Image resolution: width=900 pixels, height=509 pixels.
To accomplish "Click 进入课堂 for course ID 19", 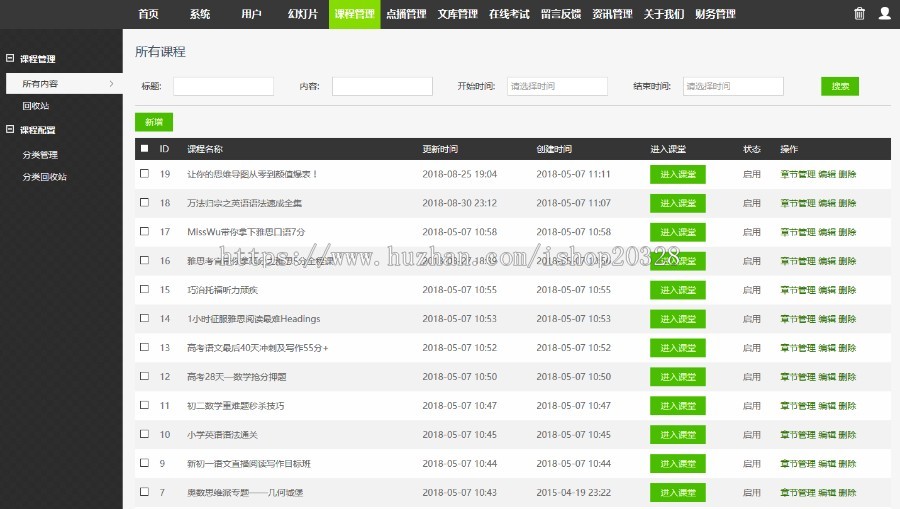I will [x=677, y=174].
